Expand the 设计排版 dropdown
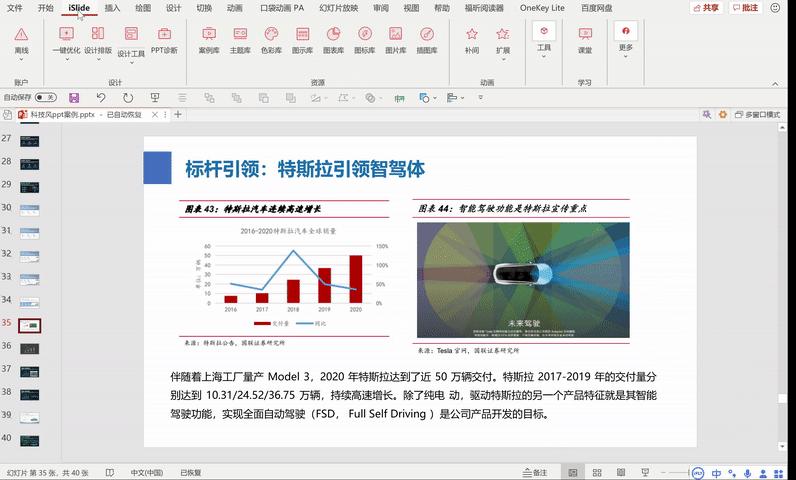This screenshot has width=796, height=480. click(98, 59)
